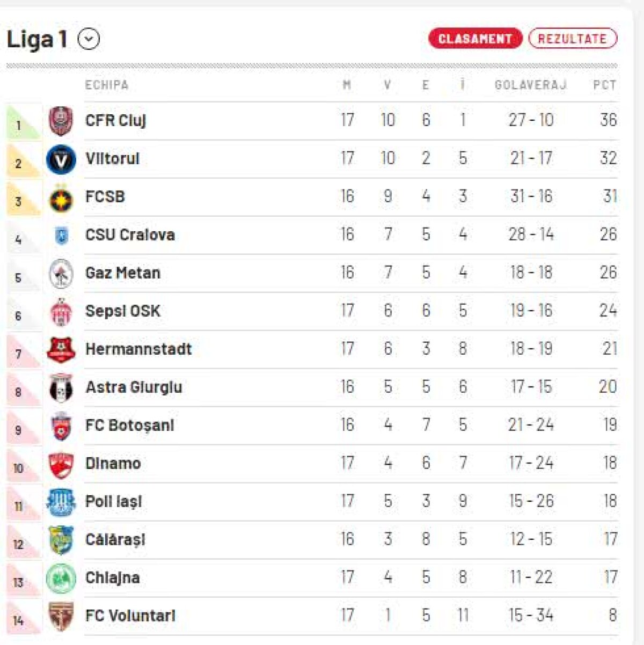Viewport: 644px width, 645px height.
Task: Open Poli Iași using its badge
Action: 61,501
